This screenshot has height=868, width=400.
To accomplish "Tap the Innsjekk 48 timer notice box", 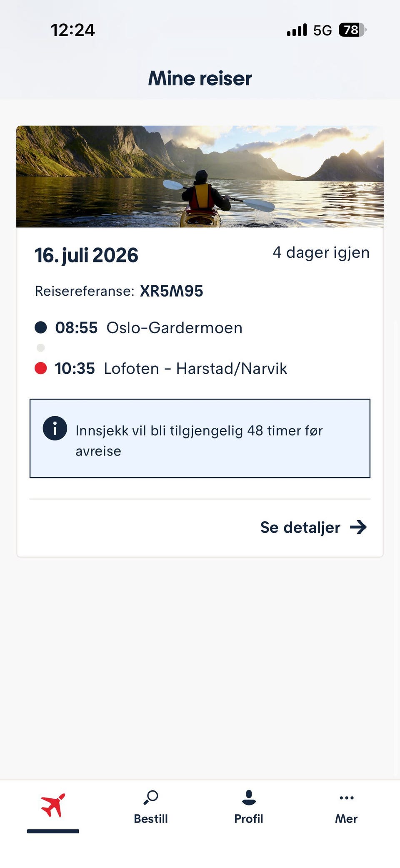I will point(200,438).
